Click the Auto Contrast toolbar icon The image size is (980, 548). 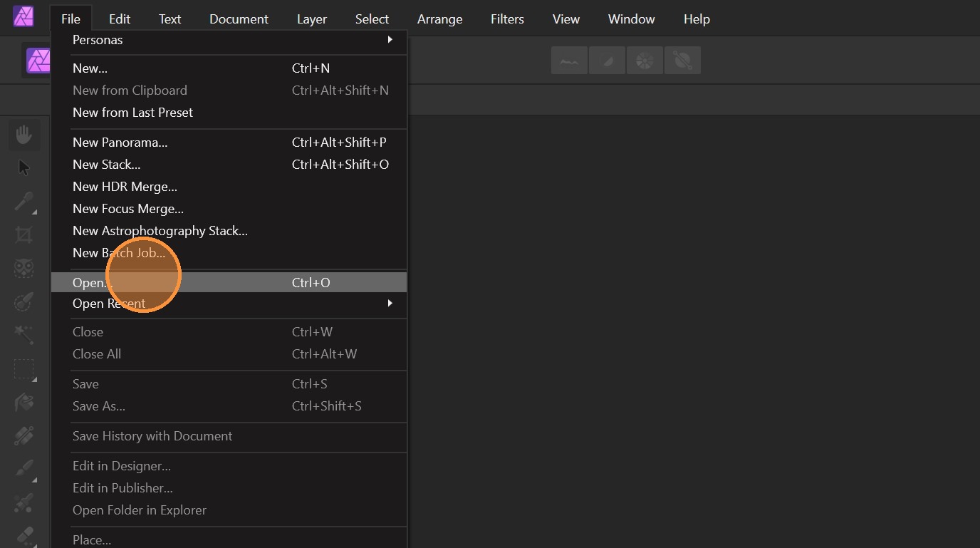[607, 61]
